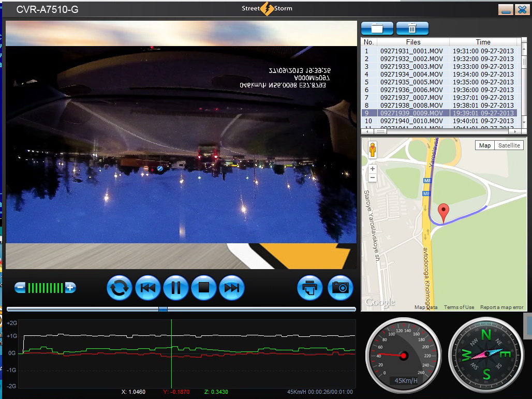
Task: Decrease volume with minus button
Action: click(x=20, y=287)
